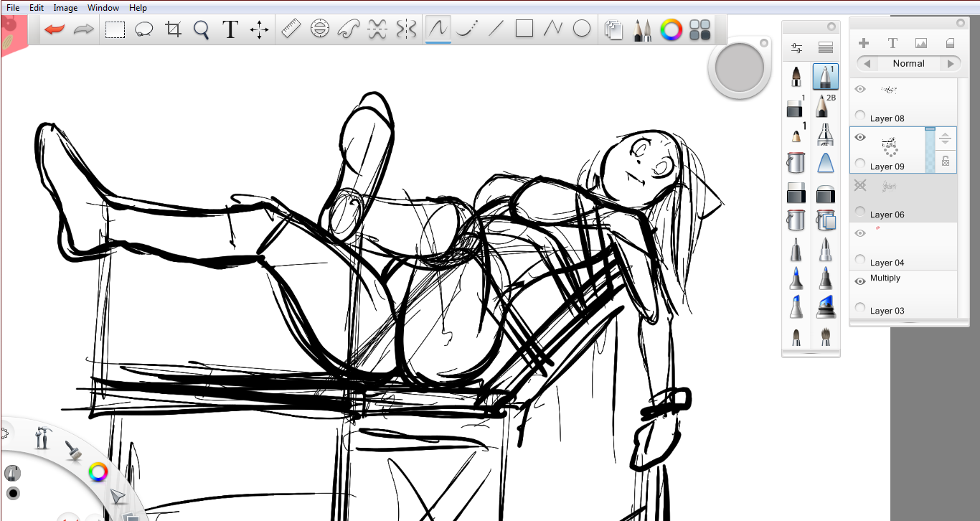980x521 pixels.
Task: Select the Lasso selection tool
Action: pos(144,29)
